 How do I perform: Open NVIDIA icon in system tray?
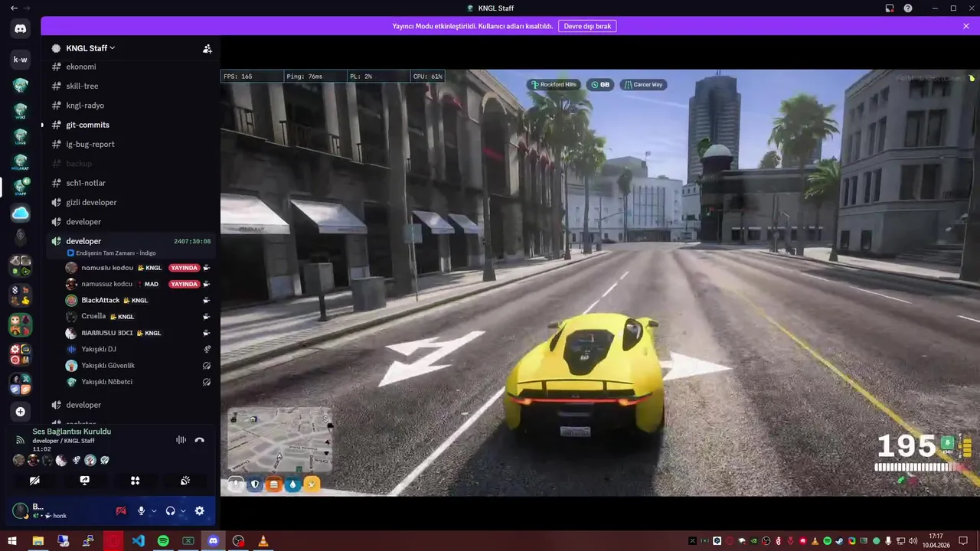pos(754,541)
